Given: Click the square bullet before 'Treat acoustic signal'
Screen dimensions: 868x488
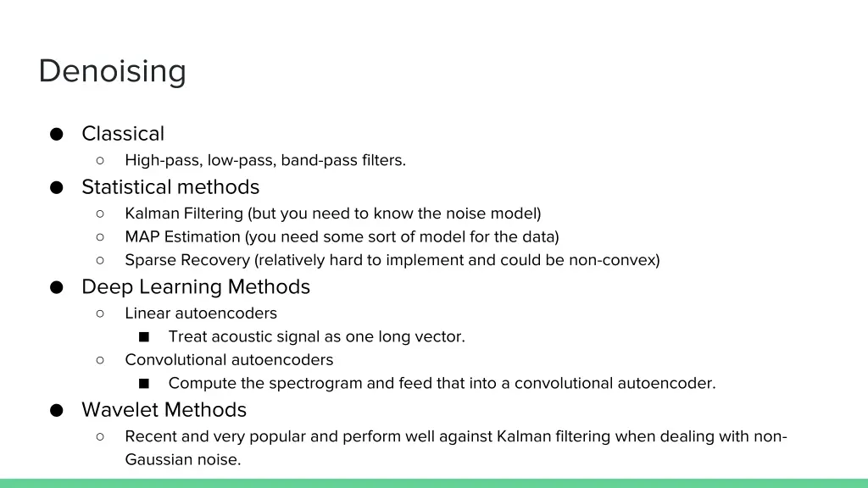Looking at the screenshot, I should 143,336.
